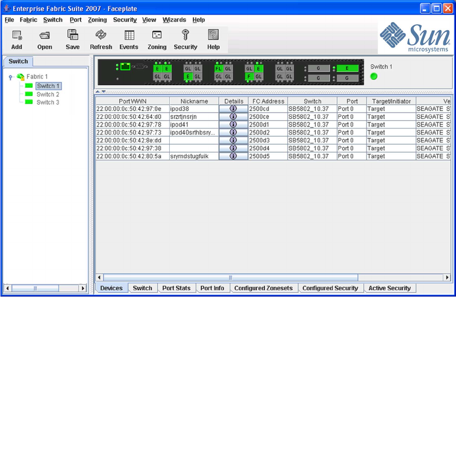Click the Save toolbar icon
The width and height of the screenshot is (456, 476).
pyautogui.click(x=73, y=35)
